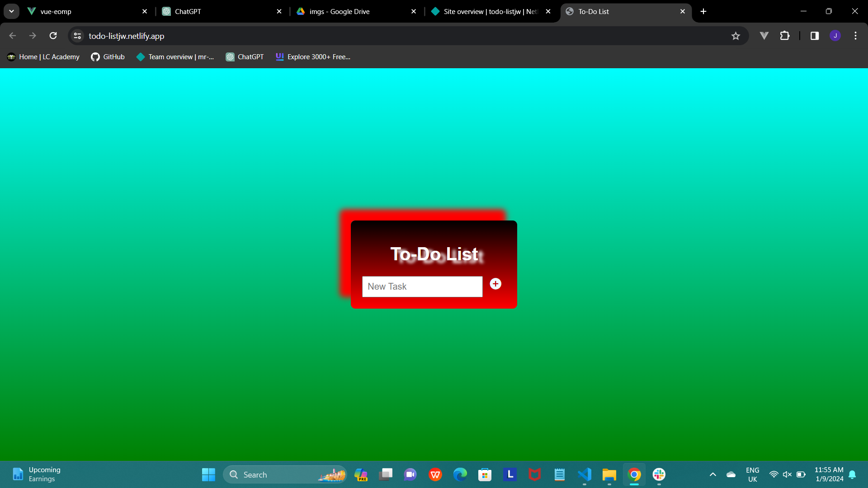
Task: Click the Vue devtools extension icon
Action: [764, 36]
